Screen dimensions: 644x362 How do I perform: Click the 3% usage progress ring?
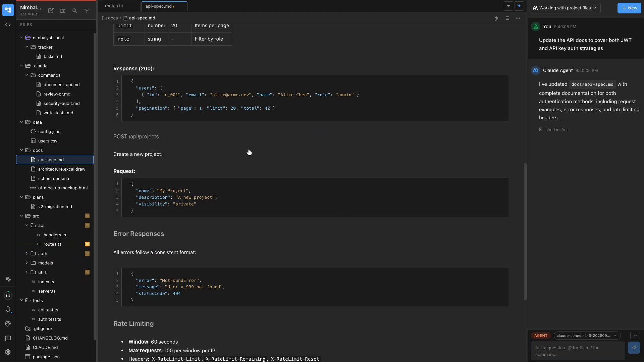8,295
